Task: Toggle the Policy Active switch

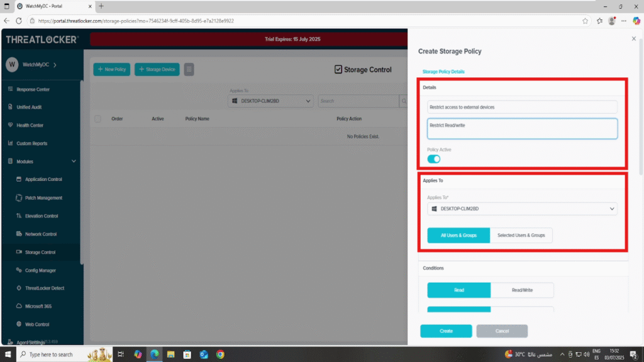Action: [434, 159]
